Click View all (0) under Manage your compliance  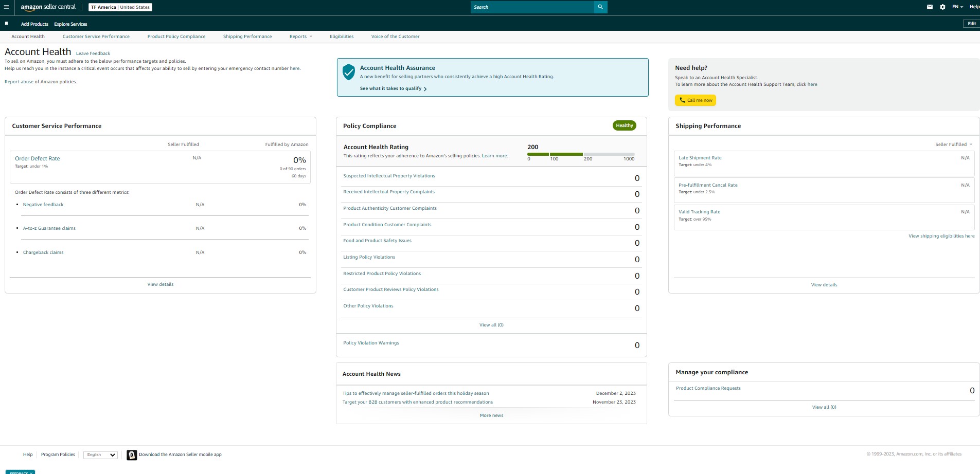tap(824, 407)
